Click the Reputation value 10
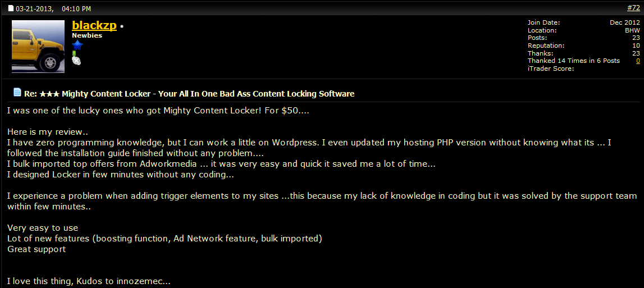The width and height of the screenshot is (644, 288). click(x=636, y=45)
